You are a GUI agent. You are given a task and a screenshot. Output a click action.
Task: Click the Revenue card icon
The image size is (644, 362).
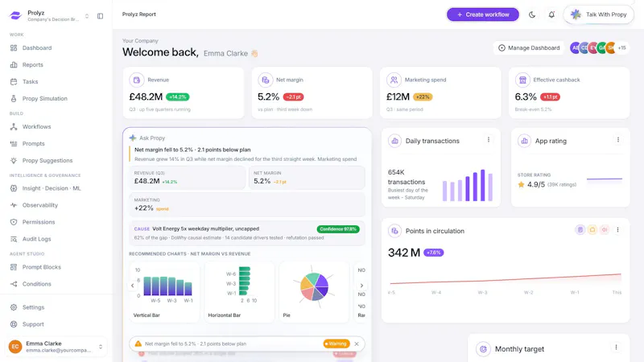tap(137, 80)
